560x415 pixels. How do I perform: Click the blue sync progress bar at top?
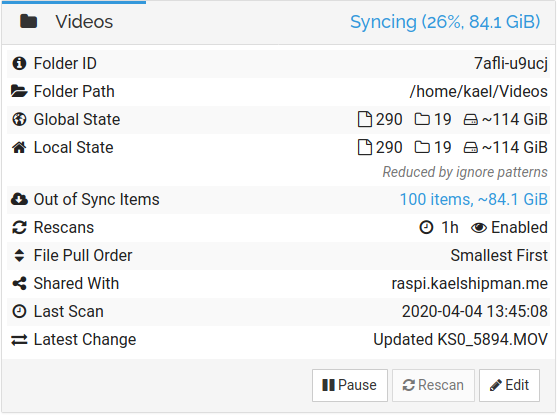pos(74,2)
